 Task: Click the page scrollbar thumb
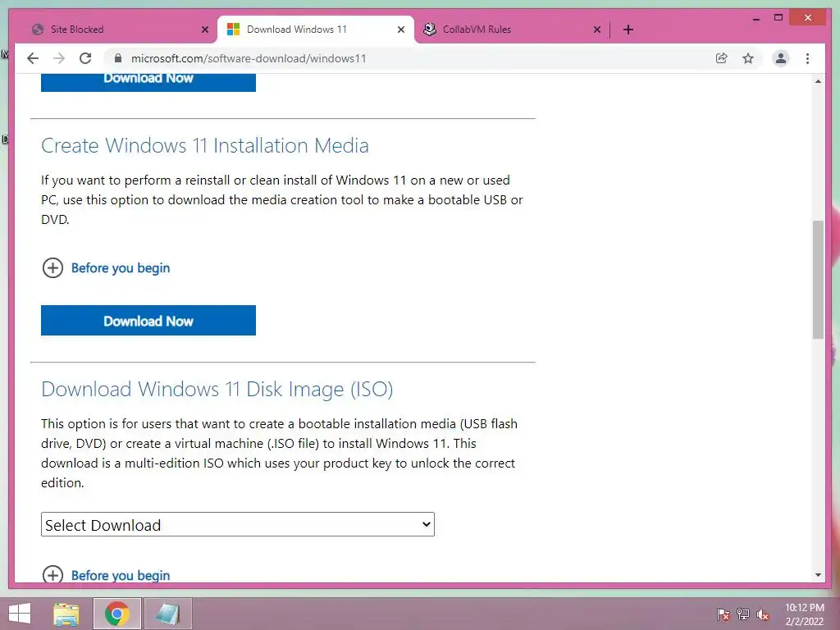click(818, 279)
